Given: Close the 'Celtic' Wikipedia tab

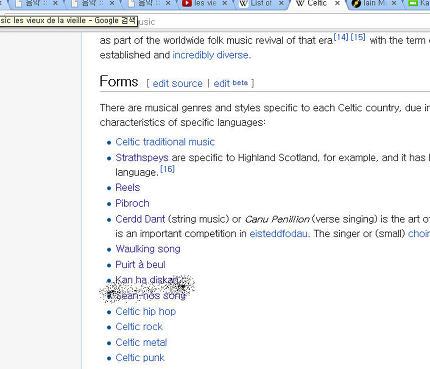Looking at the screenshot, I should coord(337,3).
